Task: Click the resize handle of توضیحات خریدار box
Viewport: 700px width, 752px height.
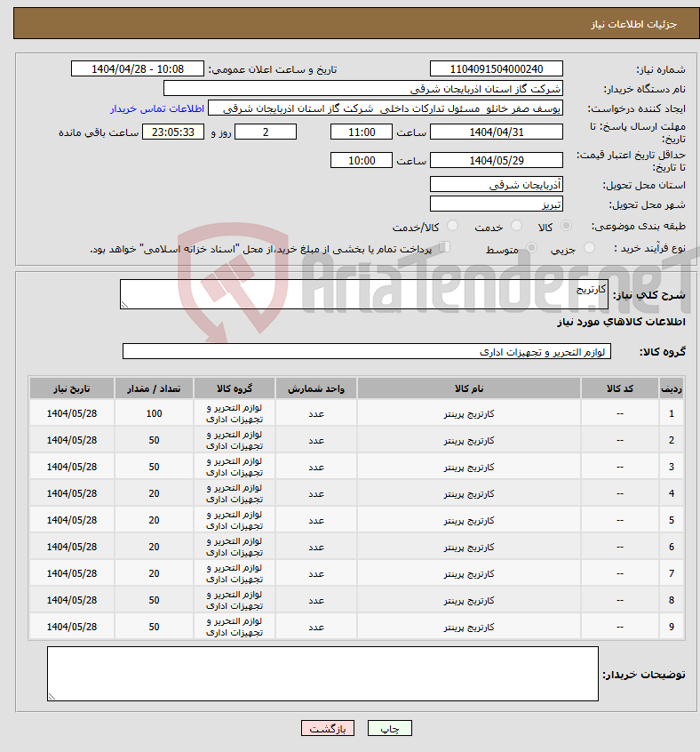Action: [52, 696]
